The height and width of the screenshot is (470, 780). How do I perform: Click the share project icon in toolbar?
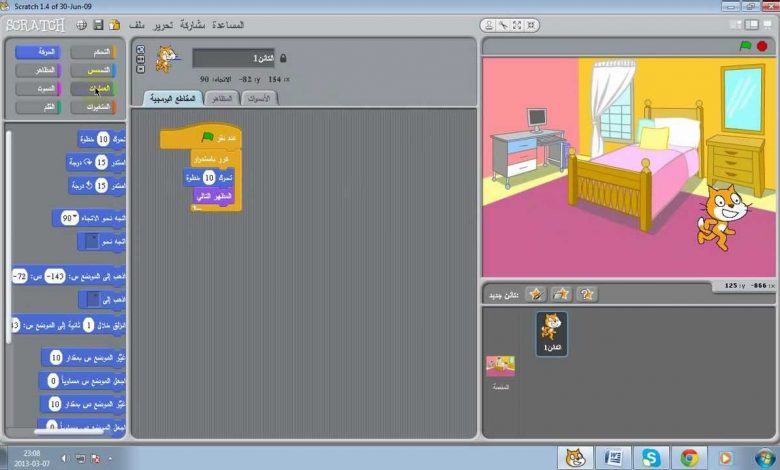pyautogui.click(x=115, y=25)
